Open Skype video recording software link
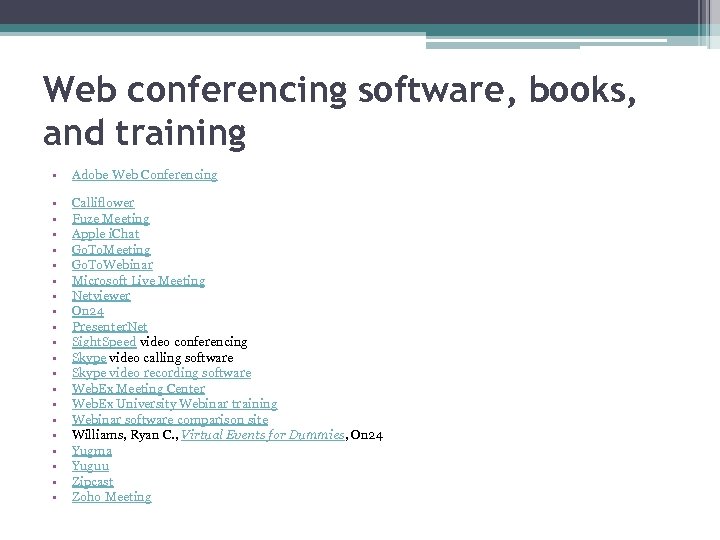The image size is (720, 540). pyautogui.click(x=161, y=373)
